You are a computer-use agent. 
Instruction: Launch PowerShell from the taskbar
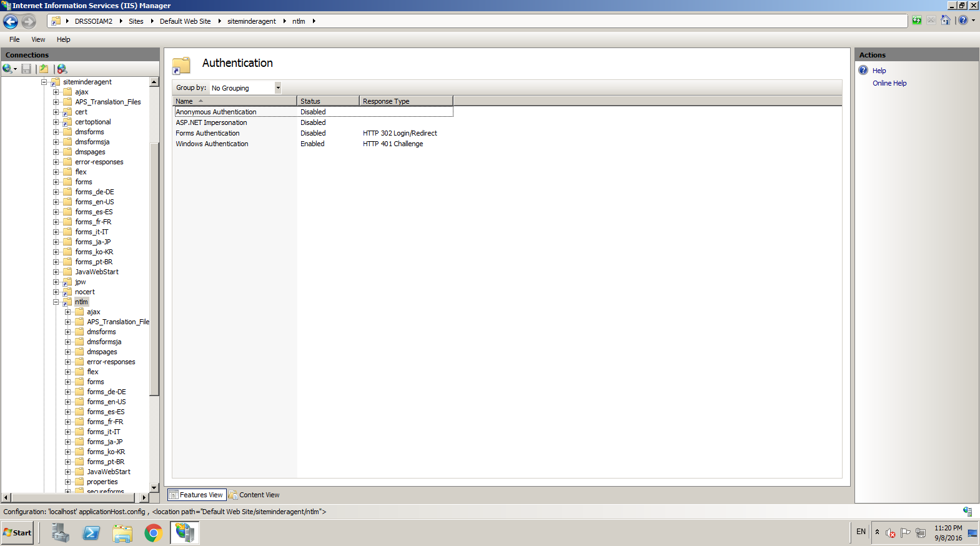tap(91, 533)
